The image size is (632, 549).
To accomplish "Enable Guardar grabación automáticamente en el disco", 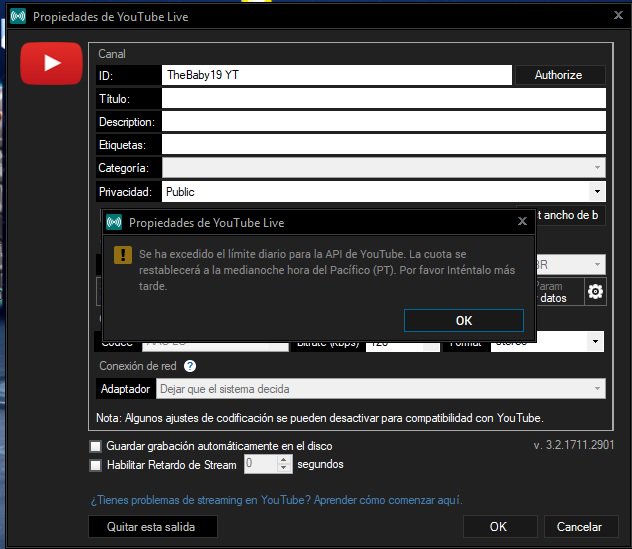I will (x=96, y=446).
